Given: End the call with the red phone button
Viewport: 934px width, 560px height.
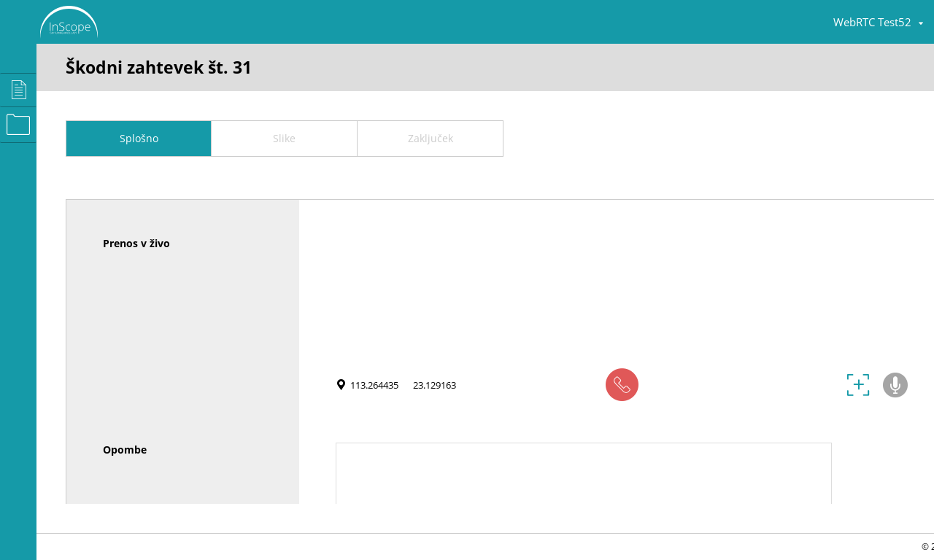Looking at the screenshot, I should pos(622,384).
